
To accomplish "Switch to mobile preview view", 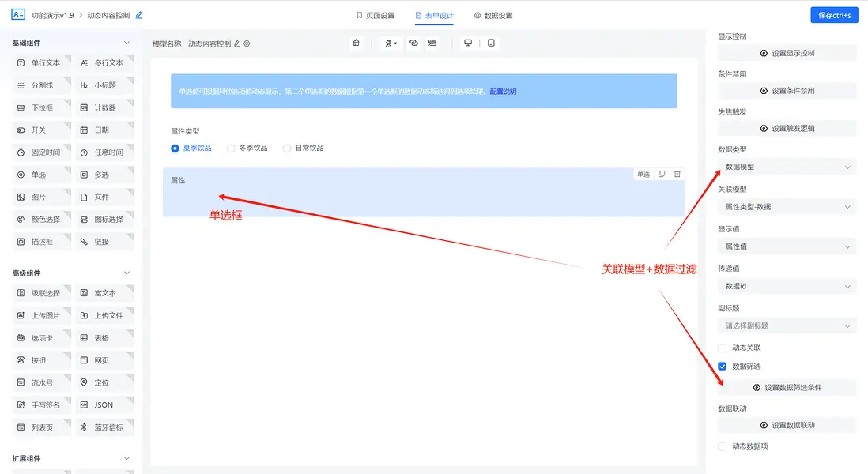I will point(492,43).
